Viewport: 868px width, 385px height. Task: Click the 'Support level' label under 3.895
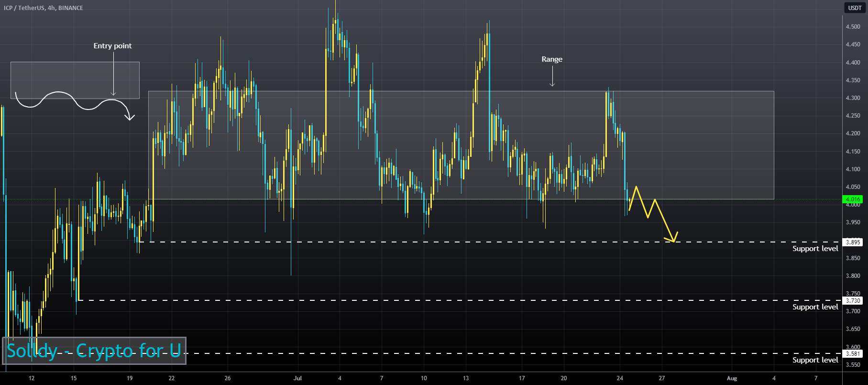(815, 249)
